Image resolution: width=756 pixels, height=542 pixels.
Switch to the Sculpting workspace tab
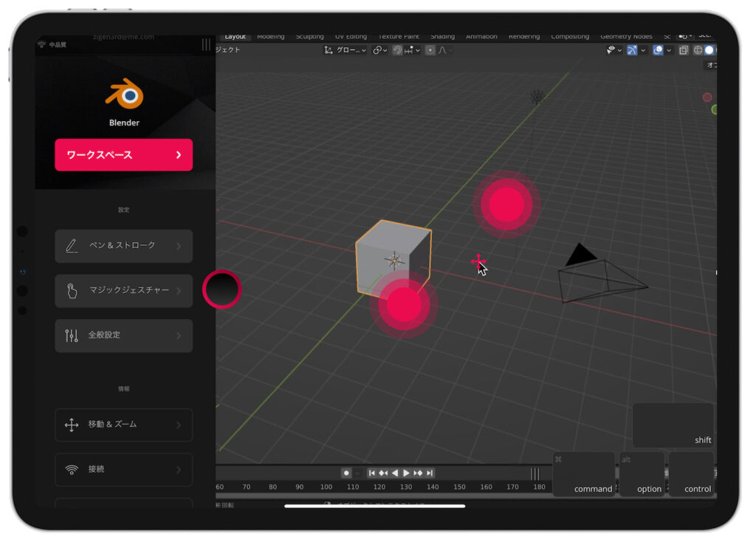coord(309,36)
